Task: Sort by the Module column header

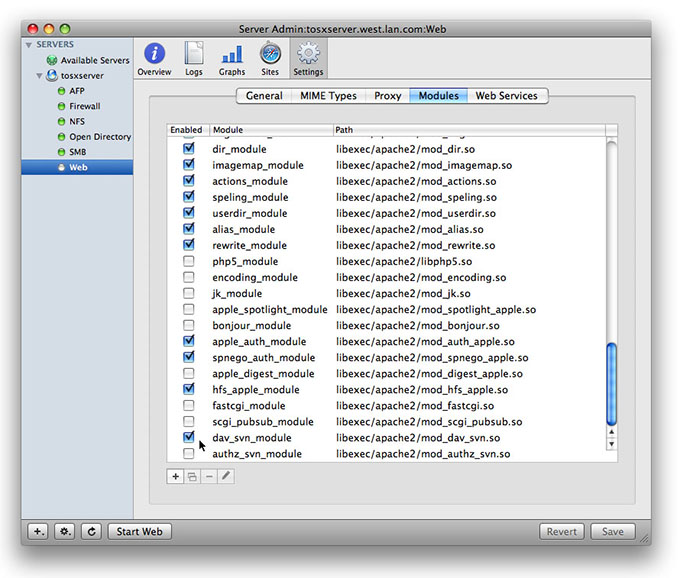Action: pos(271,130)
